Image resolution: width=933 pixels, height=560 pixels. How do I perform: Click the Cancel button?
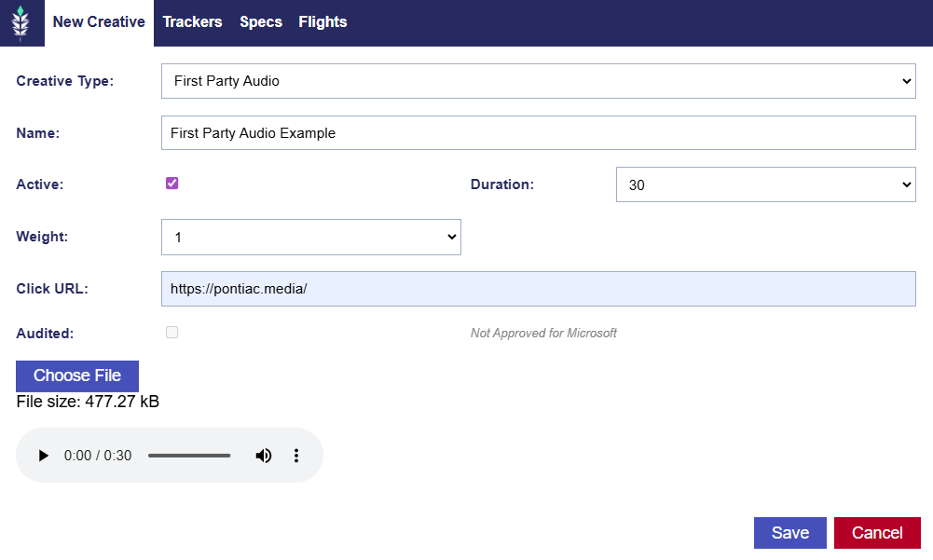877,533
